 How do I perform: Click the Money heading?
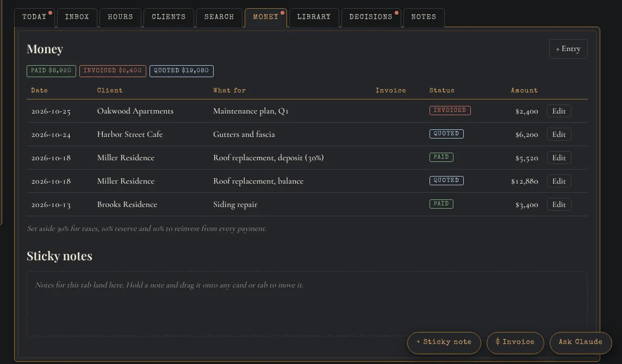45,49
